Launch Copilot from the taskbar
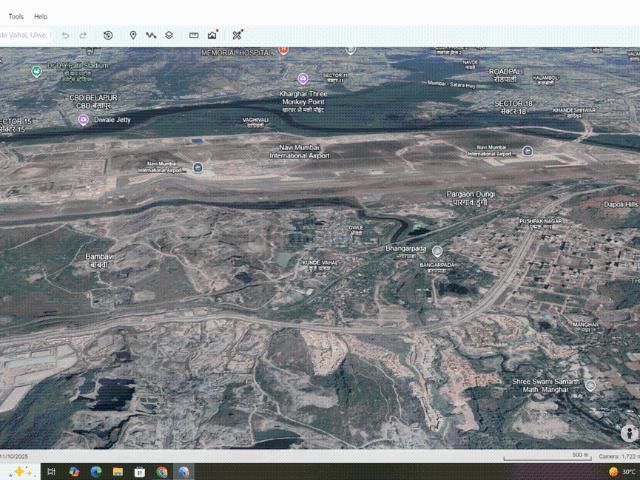The height and width of the screenshot is (480, 640). (74, 472)
